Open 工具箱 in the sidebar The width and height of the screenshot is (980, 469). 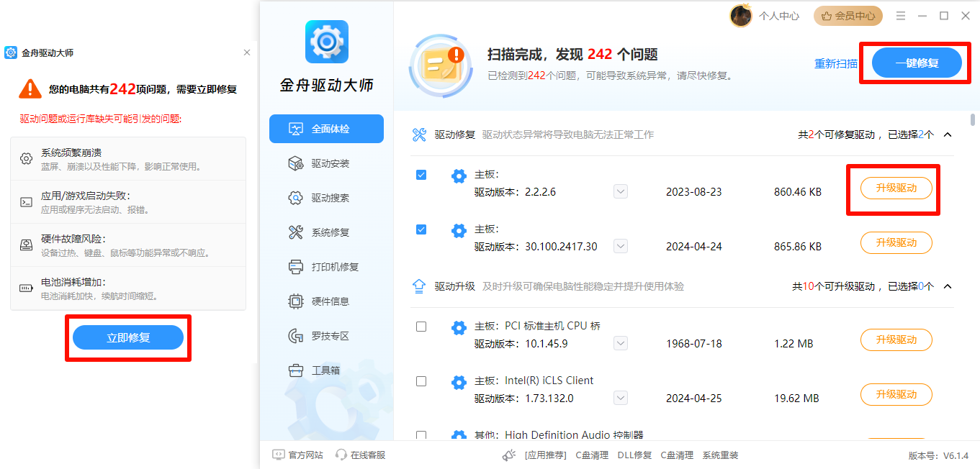click(326, 370)
